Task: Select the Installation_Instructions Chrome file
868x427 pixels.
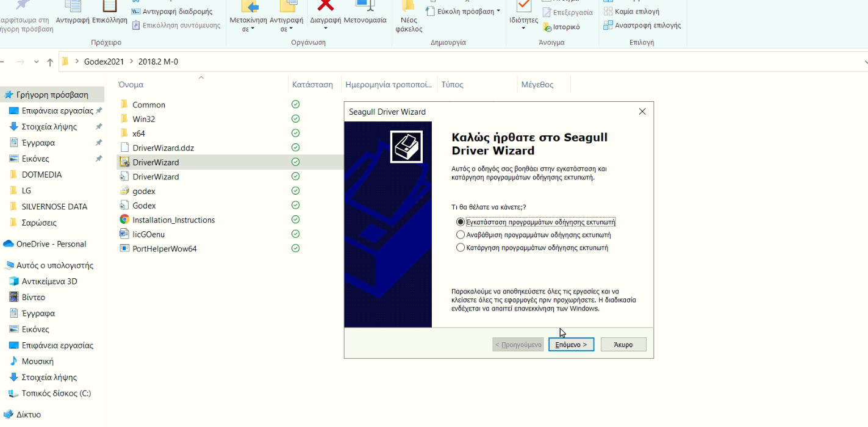Action: pyautogui.click(x=173, y=220)
